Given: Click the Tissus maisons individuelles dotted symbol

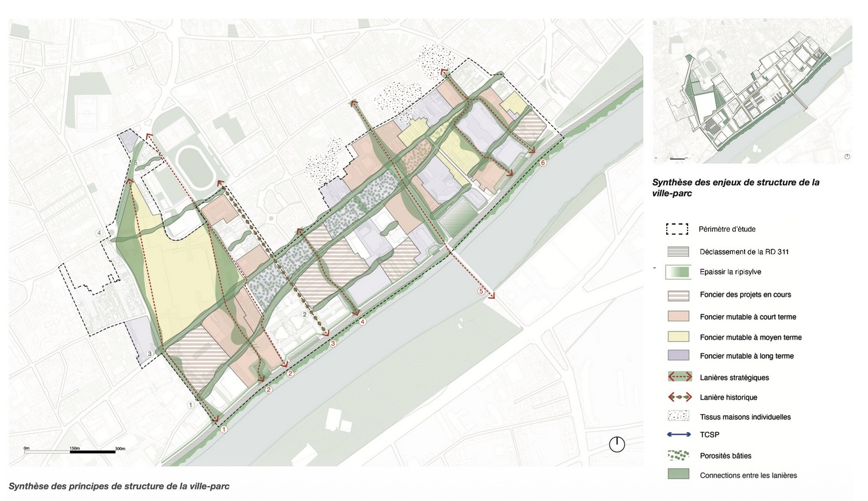Looking at the screenshot, I should (x=678, y=417).
